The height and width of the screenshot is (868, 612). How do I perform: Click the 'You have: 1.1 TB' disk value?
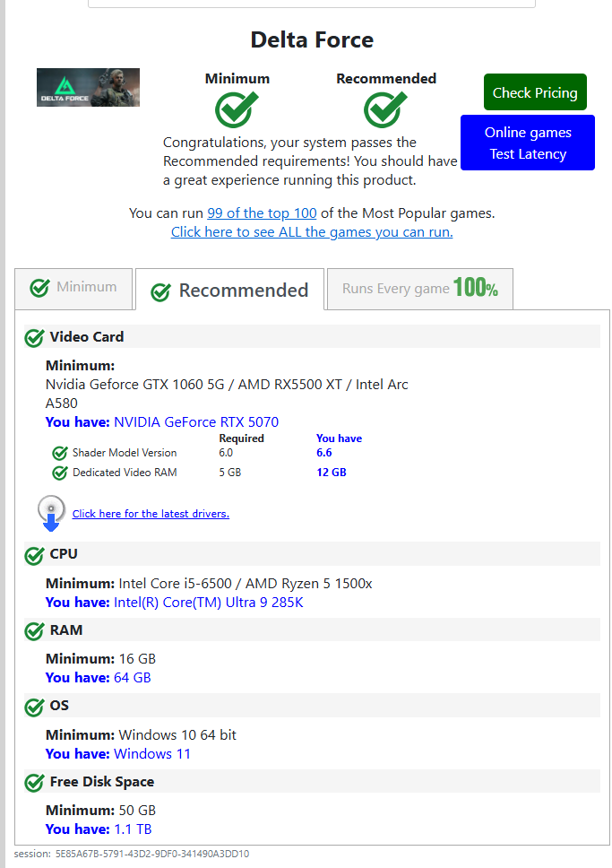[x=99, y=829]
